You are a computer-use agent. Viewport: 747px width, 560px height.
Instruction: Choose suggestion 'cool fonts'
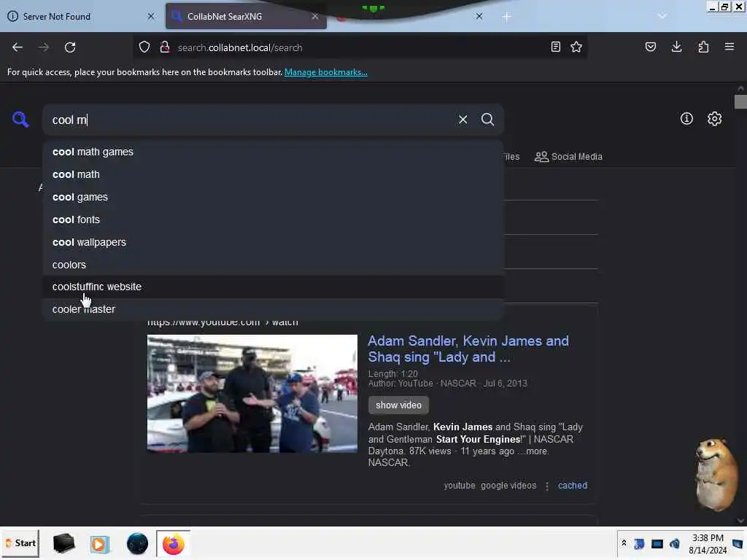[x=274, y=219]
